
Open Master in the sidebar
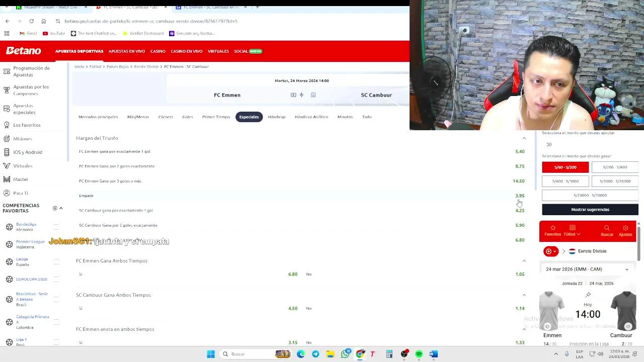coord(21,179)
